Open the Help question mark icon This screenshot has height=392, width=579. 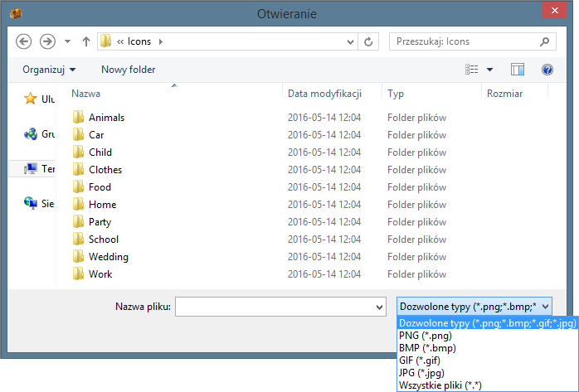pos(547,70)
